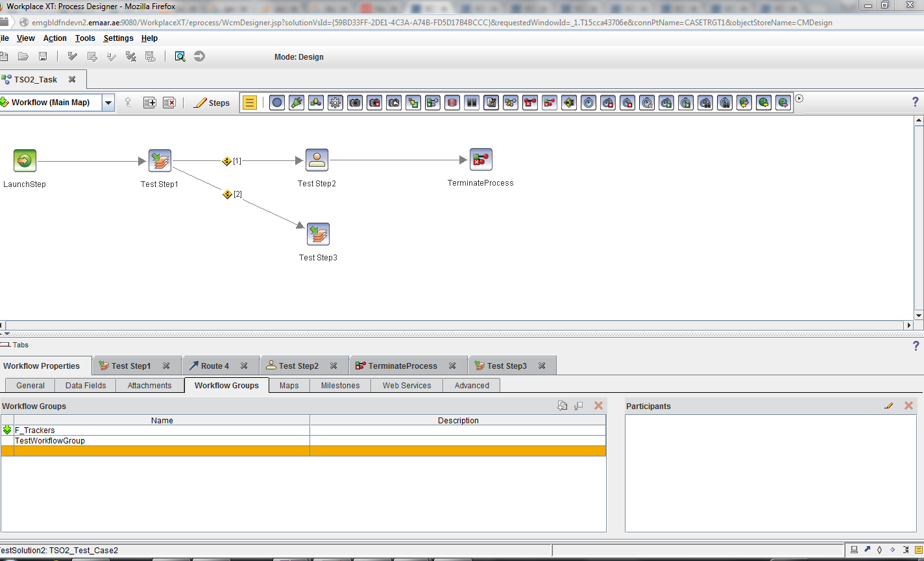
Task: Open the workflow Launch/Simulate icon on toolbar
Action: pyautogui.click(x=199, y=56)
